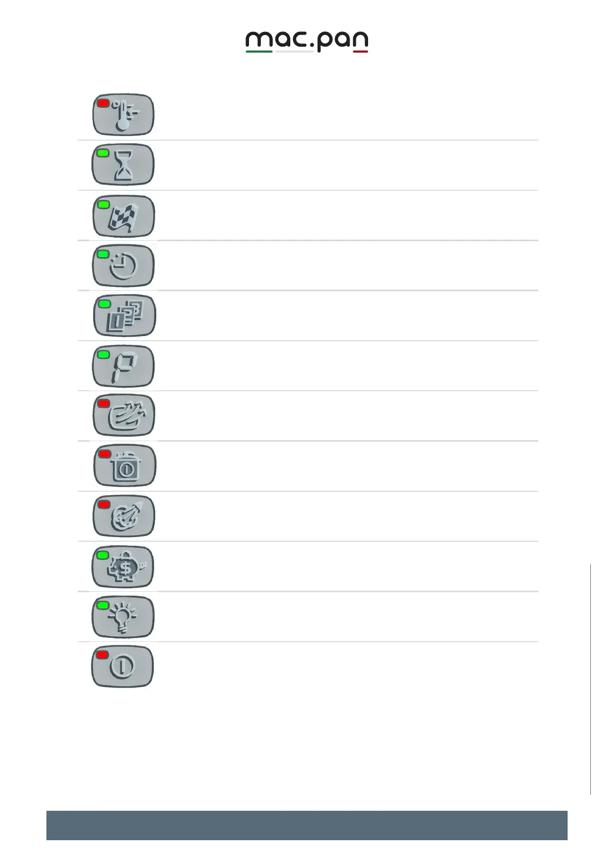Click the green LED on the P button
The image size is (614, 868).
(x=103, y=355)
